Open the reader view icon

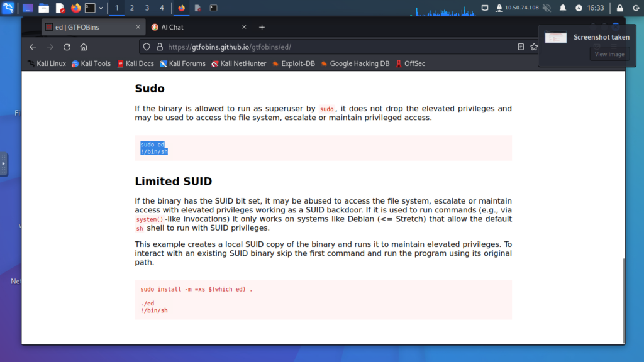(x=521, y=47)
